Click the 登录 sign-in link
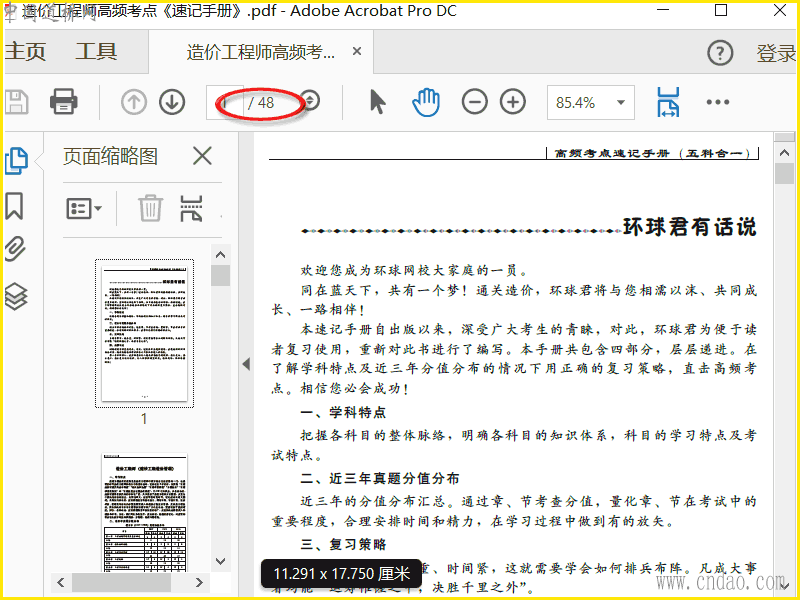800x600 pixels. pos(776,53)
